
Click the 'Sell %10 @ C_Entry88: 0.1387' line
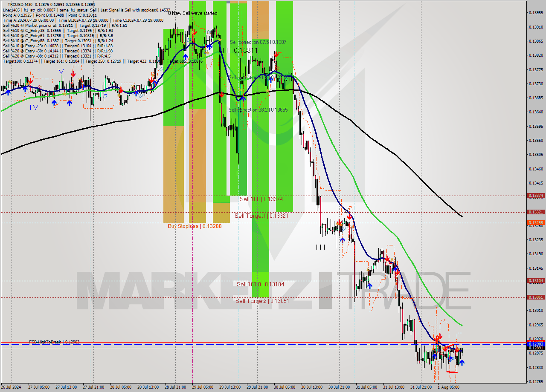point(58,40)
